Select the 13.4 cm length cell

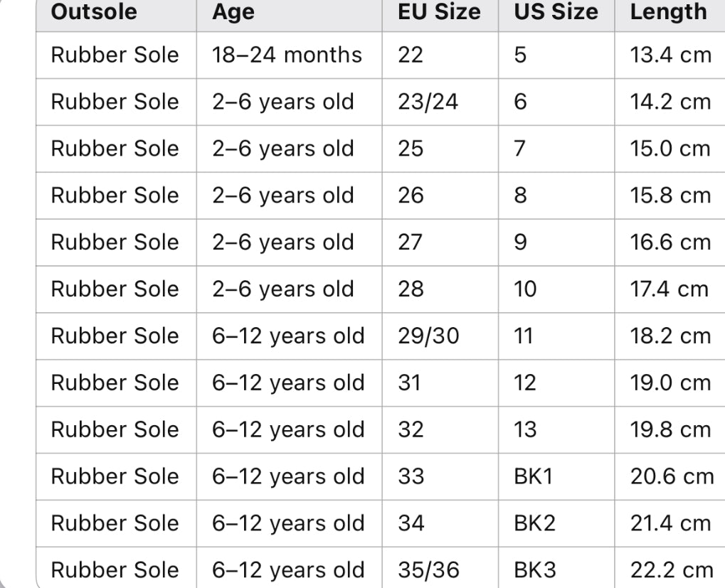coord(670,55)
